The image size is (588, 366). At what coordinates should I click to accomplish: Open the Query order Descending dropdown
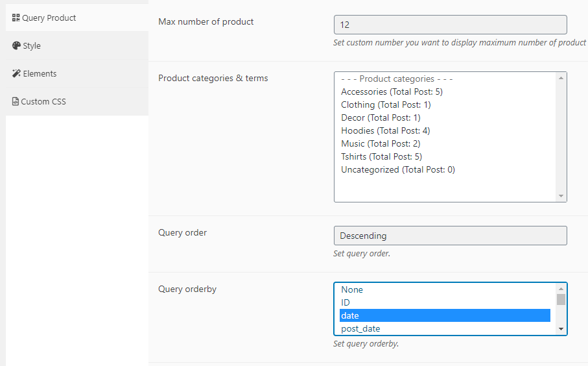click(451, 236)
